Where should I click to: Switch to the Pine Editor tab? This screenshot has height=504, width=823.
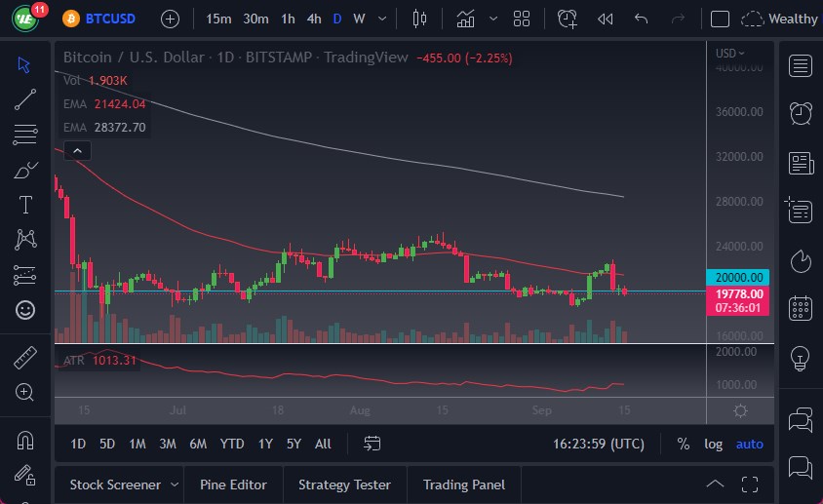(x=233, y=485)
